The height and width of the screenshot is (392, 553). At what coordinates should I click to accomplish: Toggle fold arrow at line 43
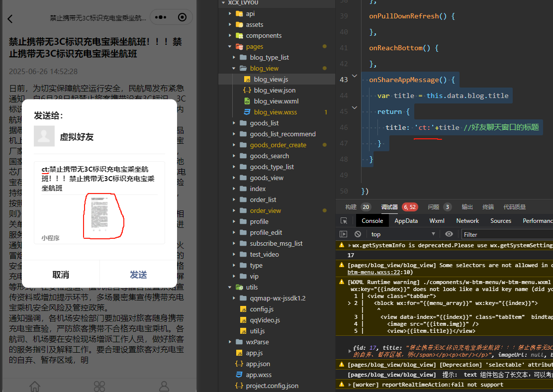point(355,76)
